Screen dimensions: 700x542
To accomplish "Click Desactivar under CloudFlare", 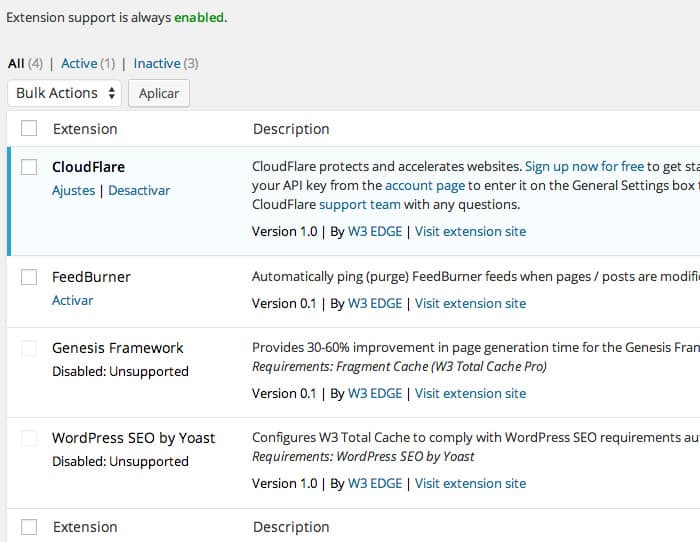I will [x=139, y=191].
